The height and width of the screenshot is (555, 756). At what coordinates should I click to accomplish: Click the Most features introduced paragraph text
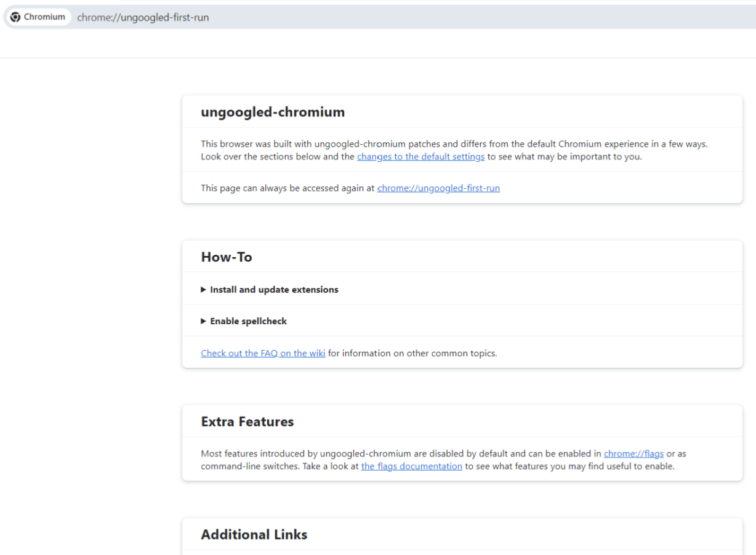pyautogui.click(x=443, y=460)
